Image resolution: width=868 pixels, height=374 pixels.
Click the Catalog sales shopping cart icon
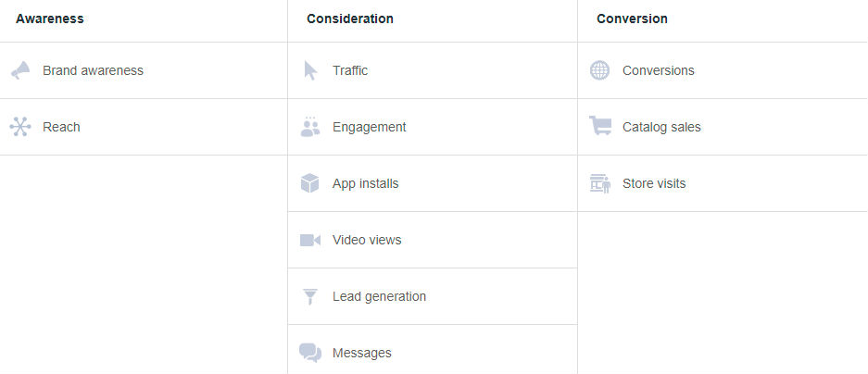coord(600,127)
